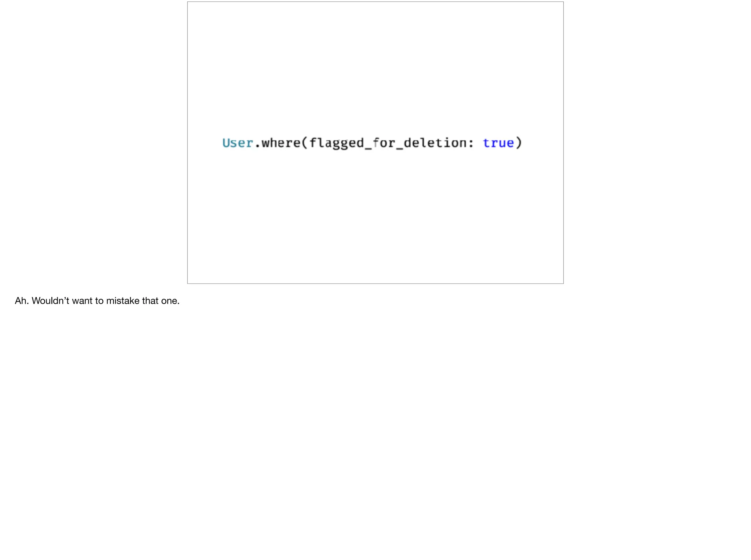751x560 pixels.
Task: Click the colon after 'deletion'
Action: pos(471,143)
